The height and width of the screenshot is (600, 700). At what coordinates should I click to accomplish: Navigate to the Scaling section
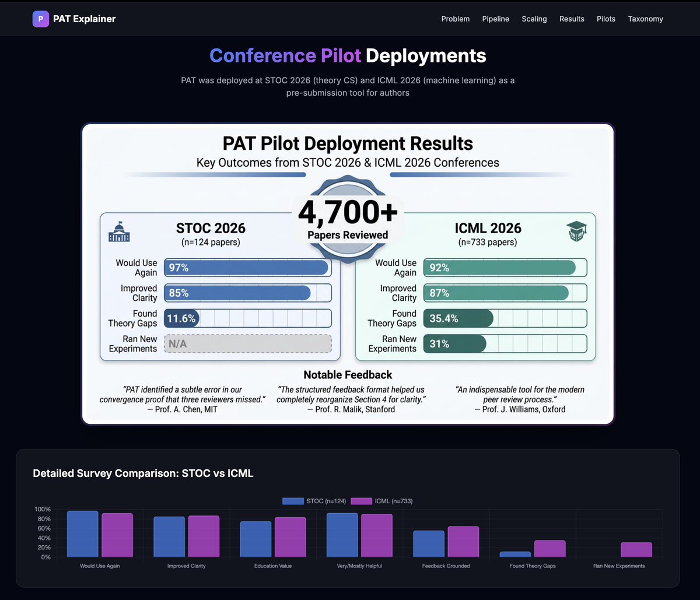[534, 19]
